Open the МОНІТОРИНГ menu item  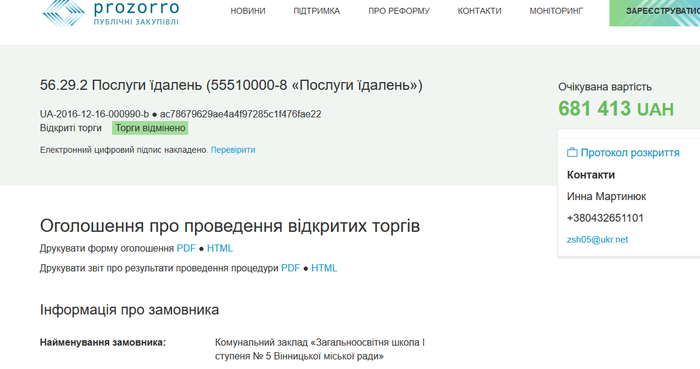[x=556, y=11]
